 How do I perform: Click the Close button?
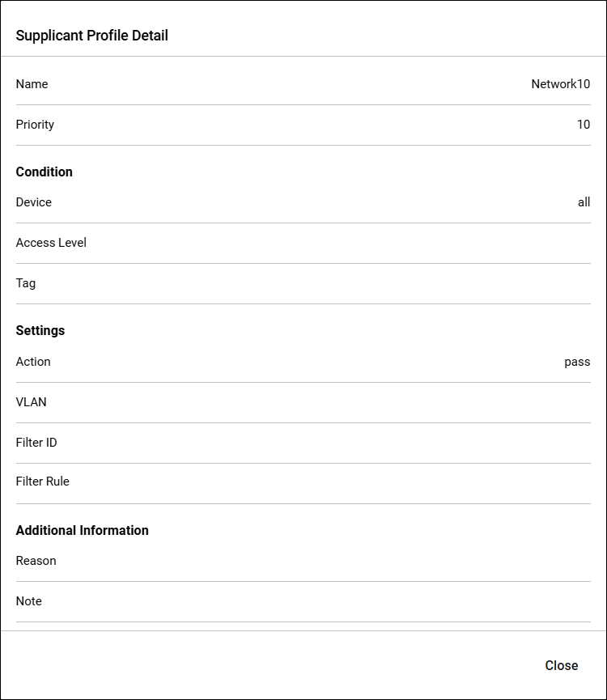click(561, 665)
